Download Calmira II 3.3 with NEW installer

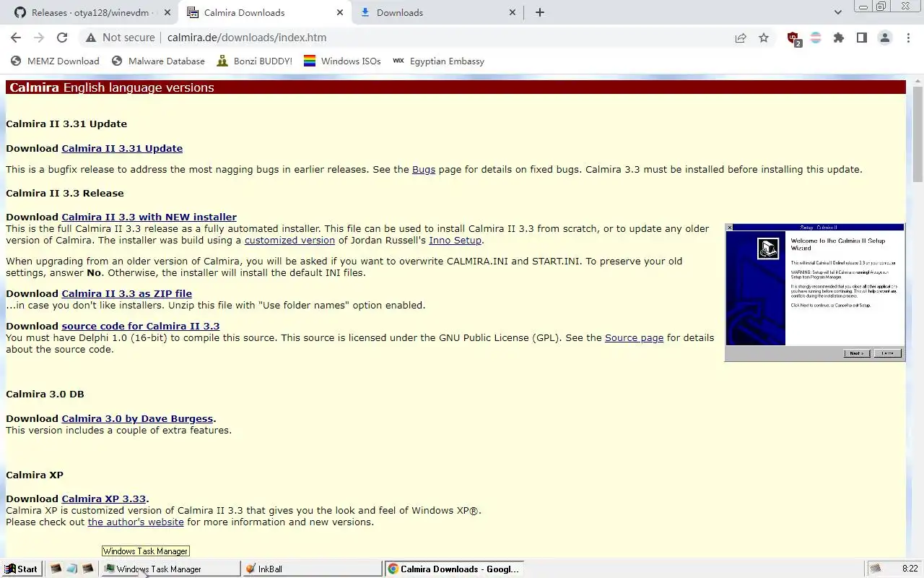[x=149, y=217]
